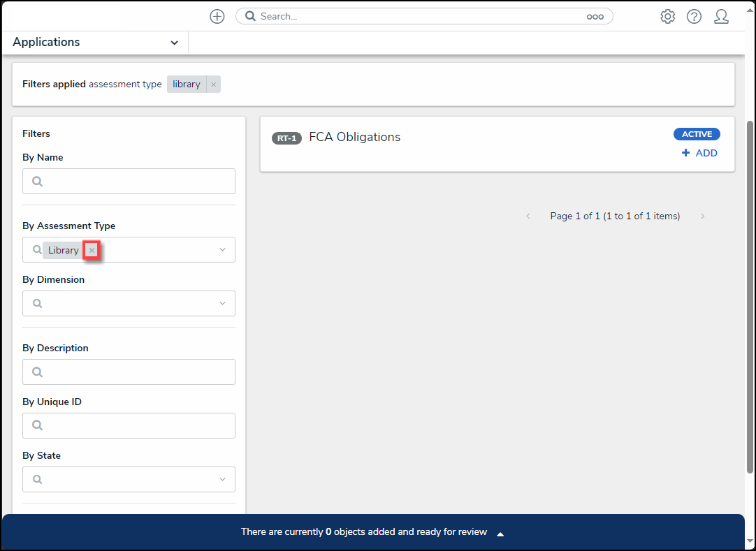Open the settings gear icon
Image resolution: width=756 pixels, height=551 pixels.
pos(668,17)
